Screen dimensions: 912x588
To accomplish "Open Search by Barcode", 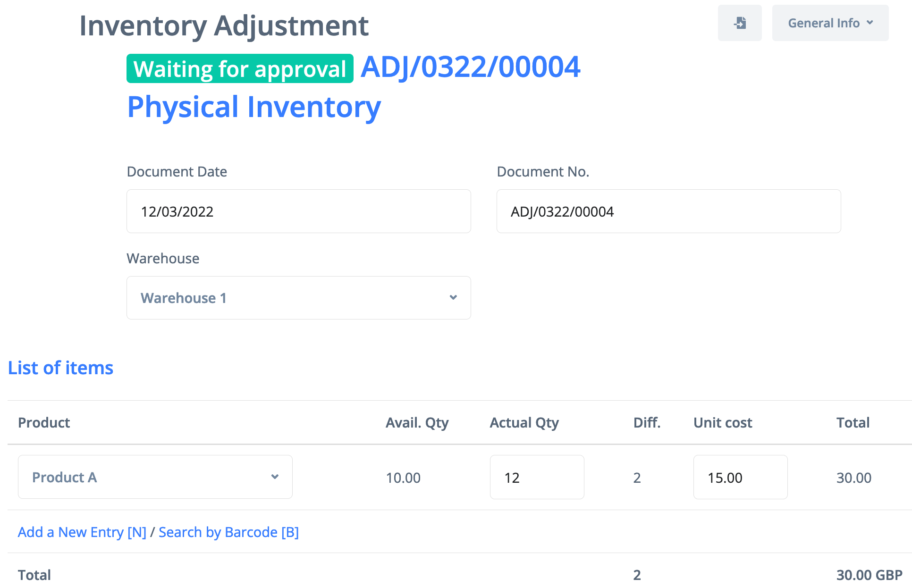I will [x=228, y=532].
